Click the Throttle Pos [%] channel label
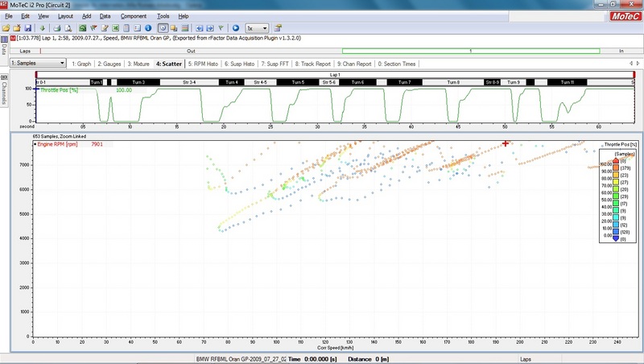644x364 pixels. (59, 90)
